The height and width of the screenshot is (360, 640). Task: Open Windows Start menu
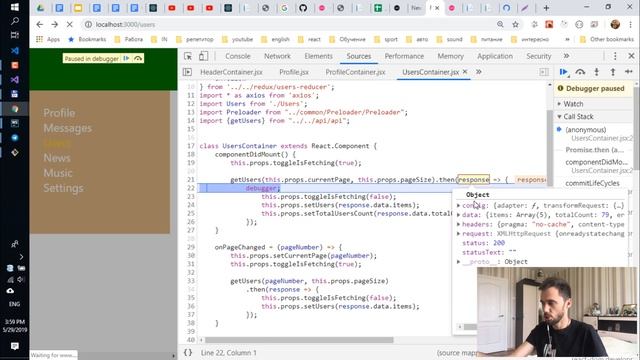click(x=14, y=7)
